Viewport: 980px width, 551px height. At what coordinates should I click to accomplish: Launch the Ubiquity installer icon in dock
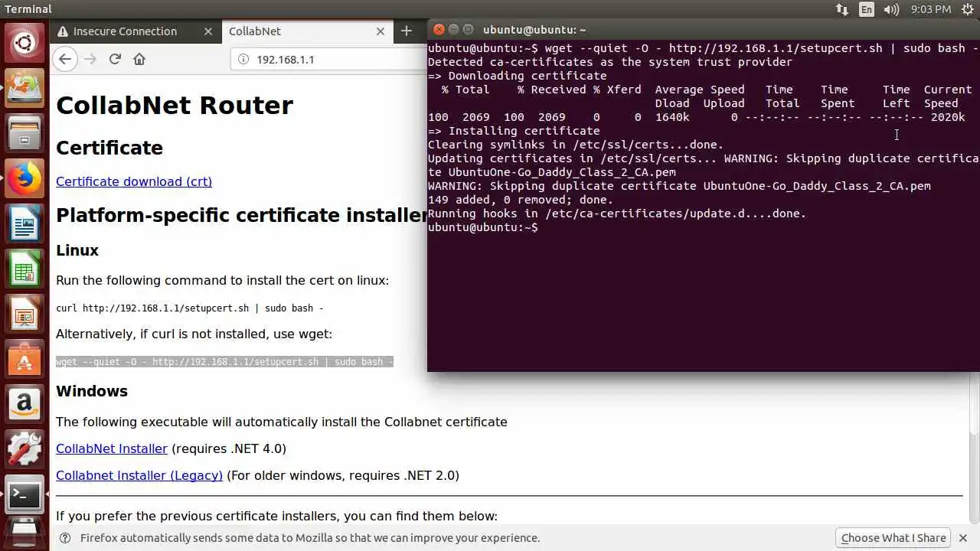[24, 89]
